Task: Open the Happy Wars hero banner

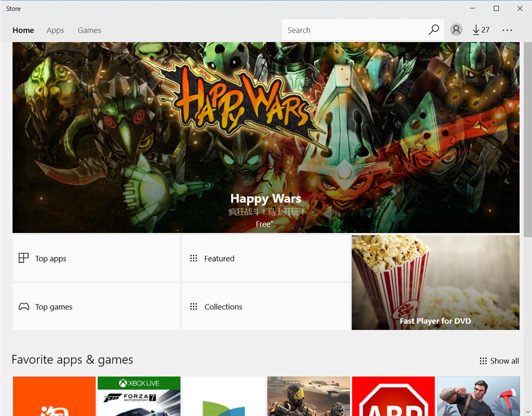Action: [x=265, y=137]
